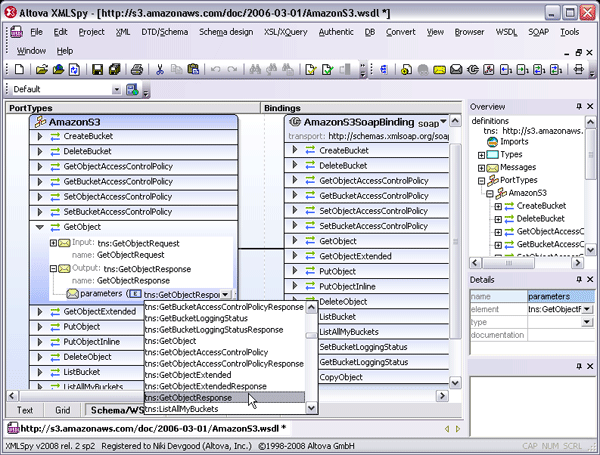The image size is (600, 455).
Task: Click the element E icon next to parameters
Action: pyautogui.click(x=135, y=294)
